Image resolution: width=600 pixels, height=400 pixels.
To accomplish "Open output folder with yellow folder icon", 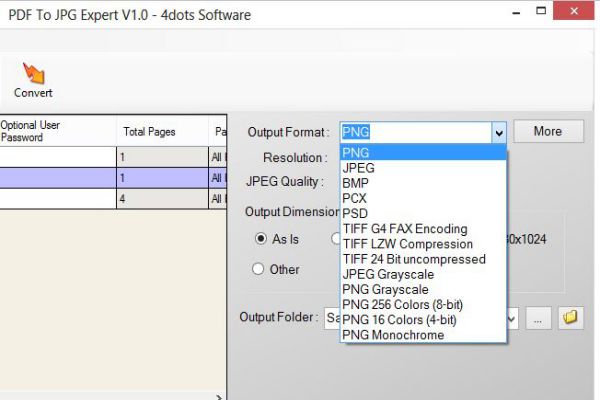I will 570,318.
